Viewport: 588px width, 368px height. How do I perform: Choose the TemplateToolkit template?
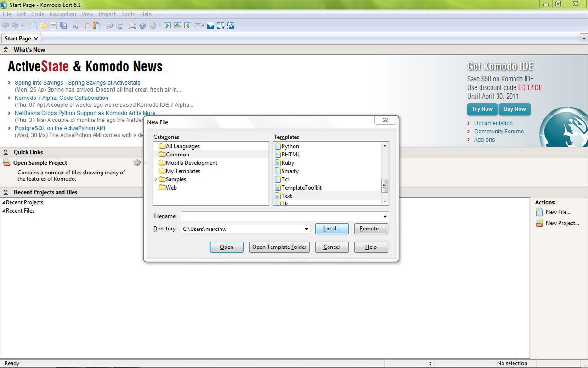coord(298,188)
